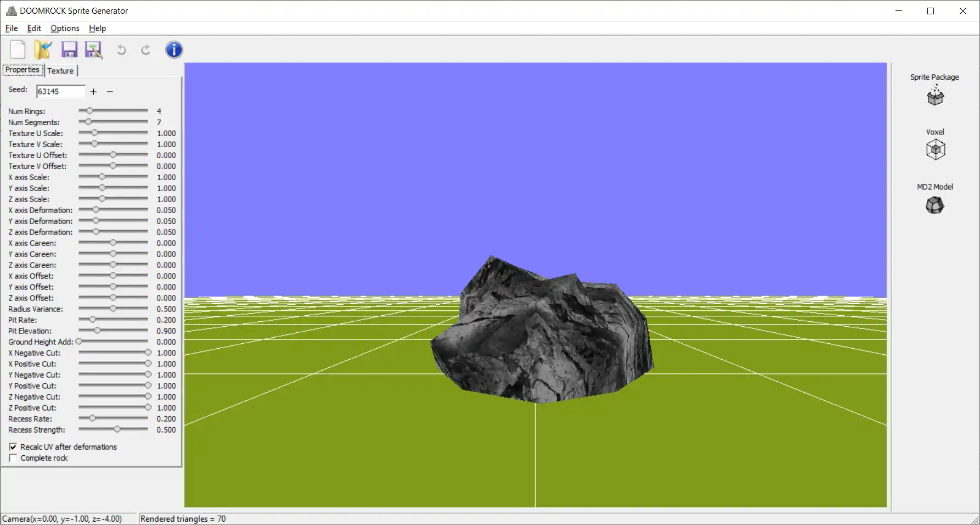This screenshot has width=980, height=525.
Task: Adjust the Texture V Offset slider
Action: click(113, 166)
